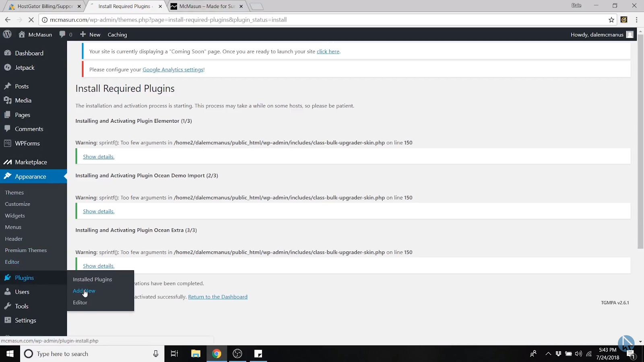
Task: Close the HostGator Billing/Support tab
Action: 79,6
